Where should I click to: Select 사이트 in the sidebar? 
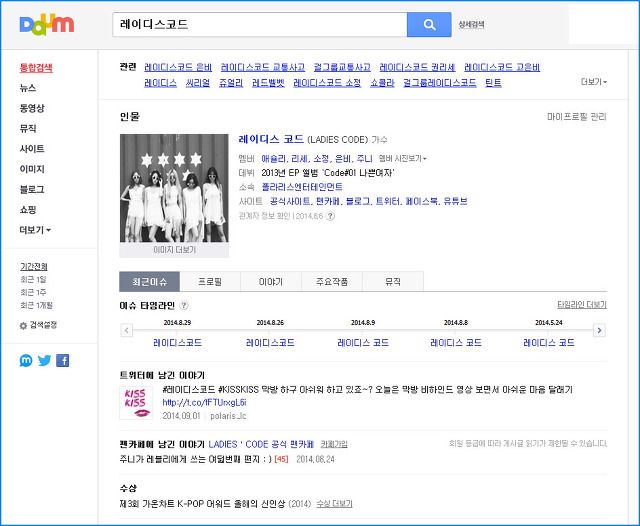click(32, 149)
